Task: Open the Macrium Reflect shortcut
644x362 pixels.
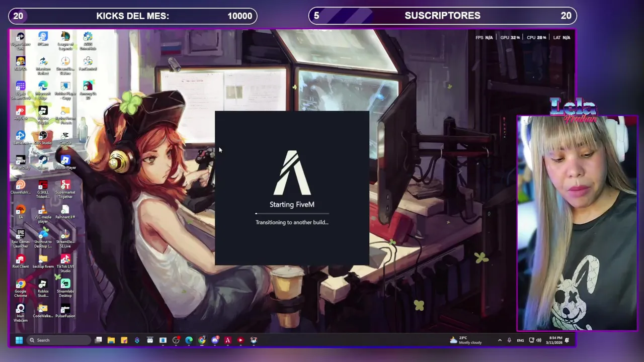Action: coord(43,65)
